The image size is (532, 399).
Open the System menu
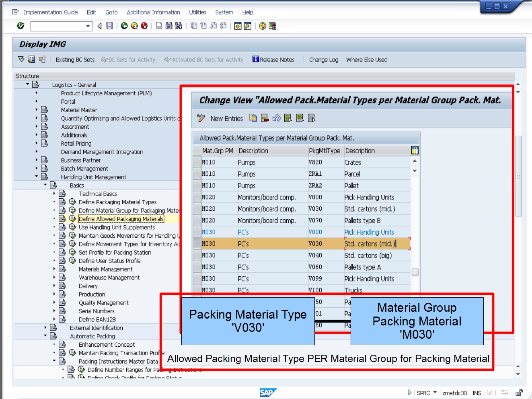(x=224, y=12)
